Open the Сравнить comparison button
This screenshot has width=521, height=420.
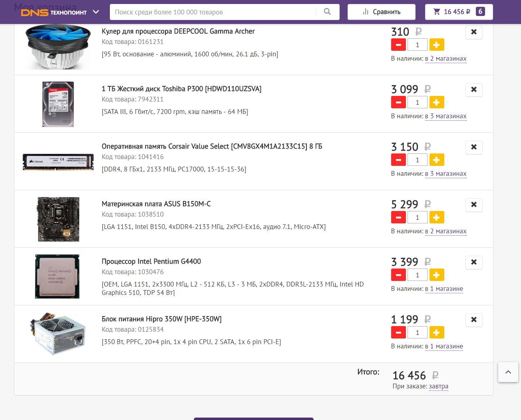click(x=382, y=12)
